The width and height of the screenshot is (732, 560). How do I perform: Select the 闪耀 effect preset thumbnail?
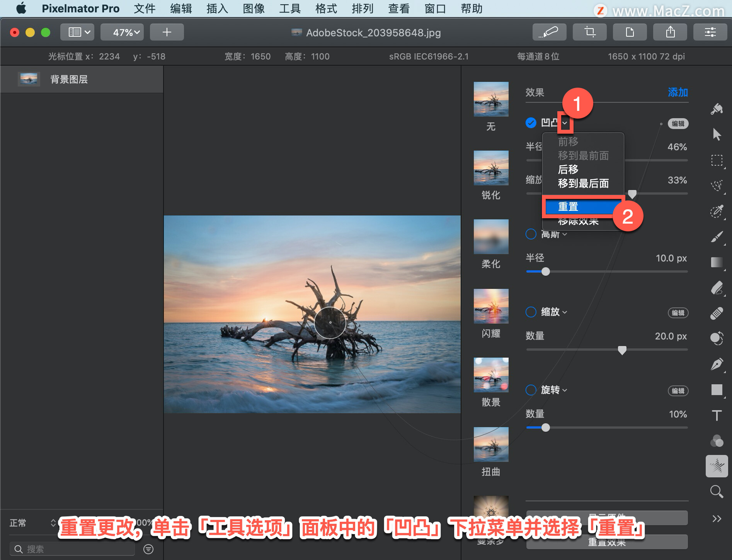tap(491, 306)
